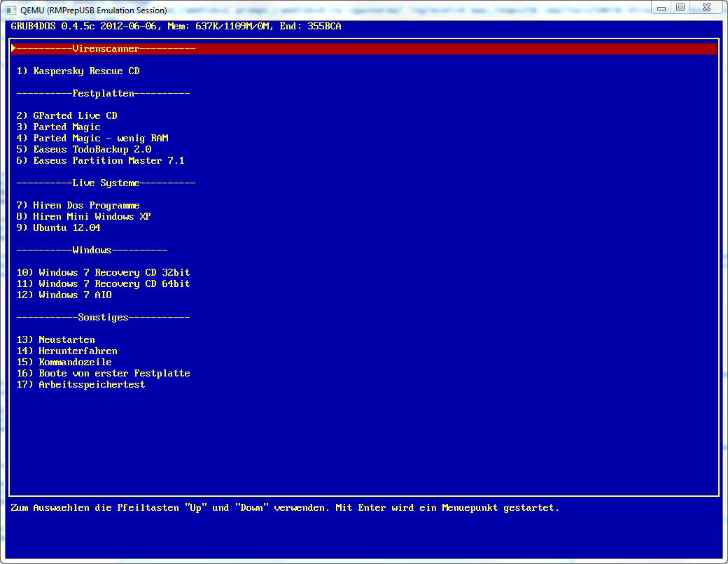Pick Parted Magic - wenig RAM
728x564 pixels.
pyautogui.click(x=92, y=138)
